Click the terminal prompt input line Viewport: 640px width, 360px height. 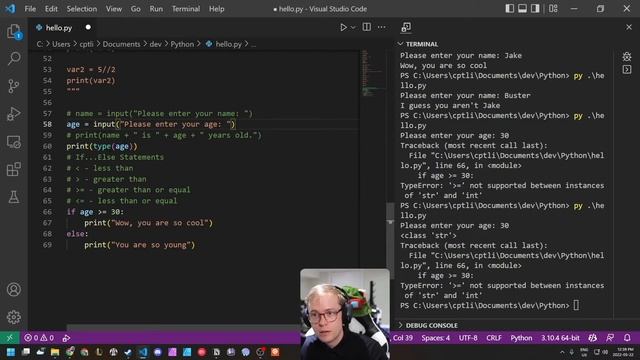point(489,305)
